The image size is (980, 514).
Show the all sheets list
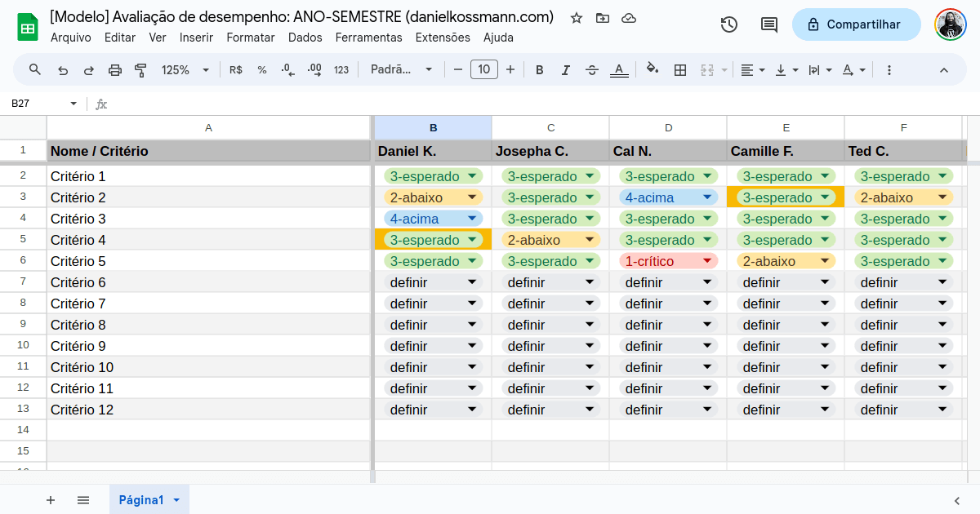click(83, 500)
